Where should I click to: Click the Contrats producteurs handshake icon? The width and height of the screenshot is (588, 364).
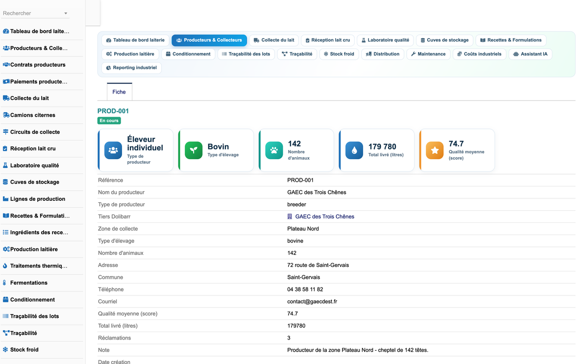coord(6,65)
